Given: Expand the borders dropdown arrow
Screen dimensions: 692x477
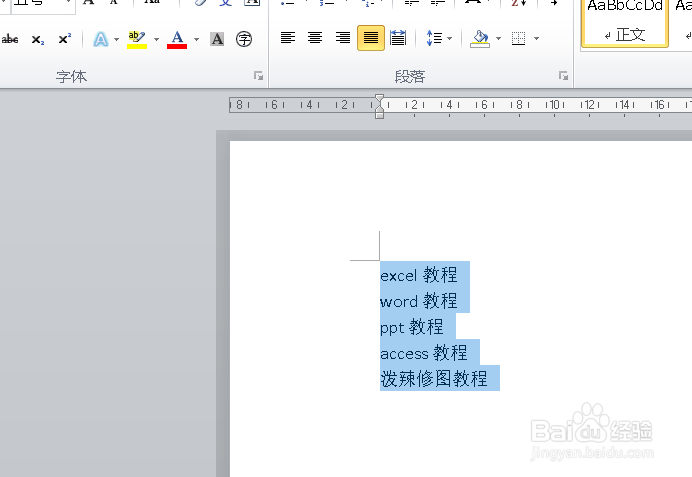Looking at the screenshot, I should 537,39.
